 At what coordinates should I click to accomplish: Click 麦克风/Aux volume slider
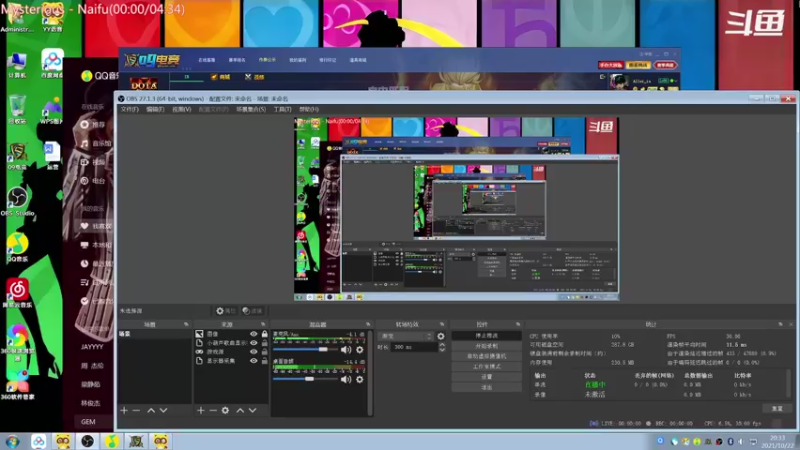pyautogui.click(x=305, y=349)
